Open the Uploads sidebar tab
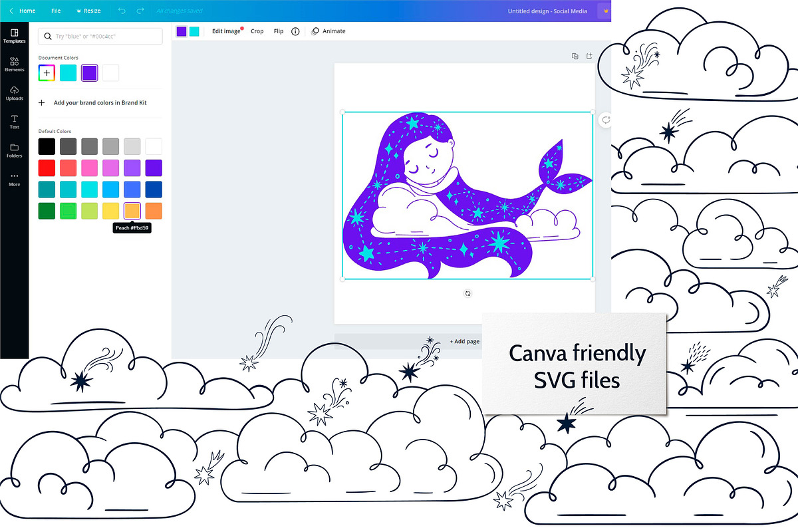The height and width of the screenshot is (532, 798). (14, 93)
